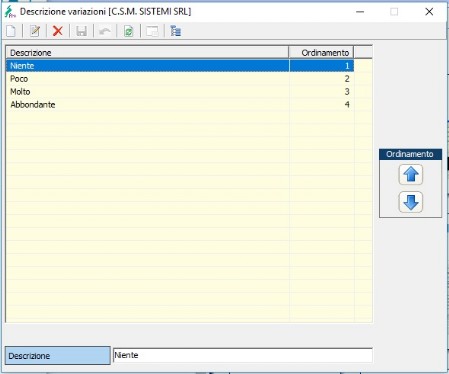
Task: Click Ordinamento value 4 cell
Action: click(x=321, y=105)
